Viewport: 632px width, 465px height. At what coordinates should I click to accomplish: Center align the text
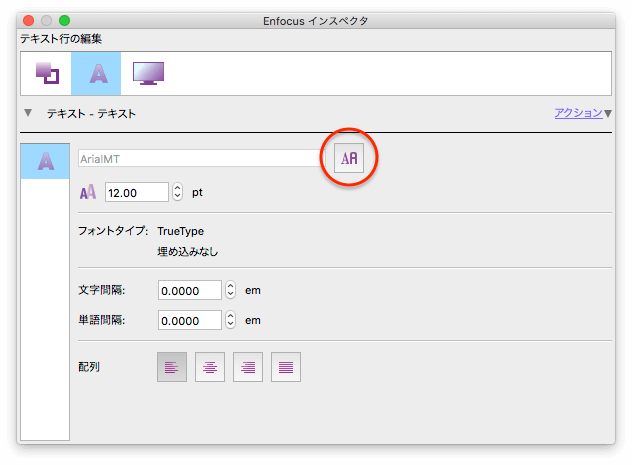tap(210, 367)
